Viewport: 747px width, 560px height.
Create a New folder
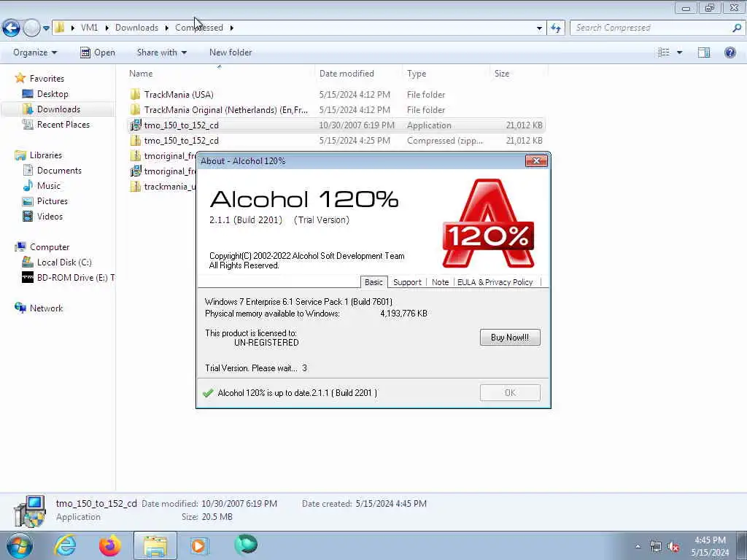tap(231, 52)
